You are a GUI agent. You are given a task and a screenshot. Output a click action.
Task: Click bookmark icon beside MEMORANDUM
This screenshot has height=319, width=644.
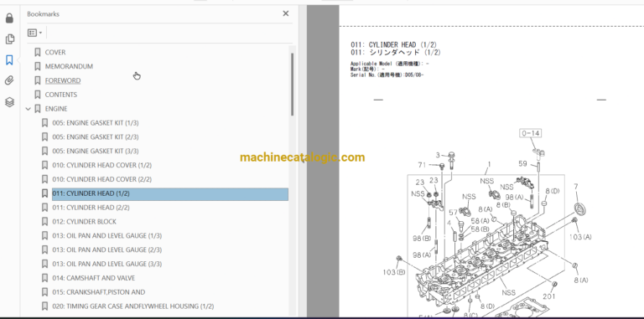click(x=38, y=66)
